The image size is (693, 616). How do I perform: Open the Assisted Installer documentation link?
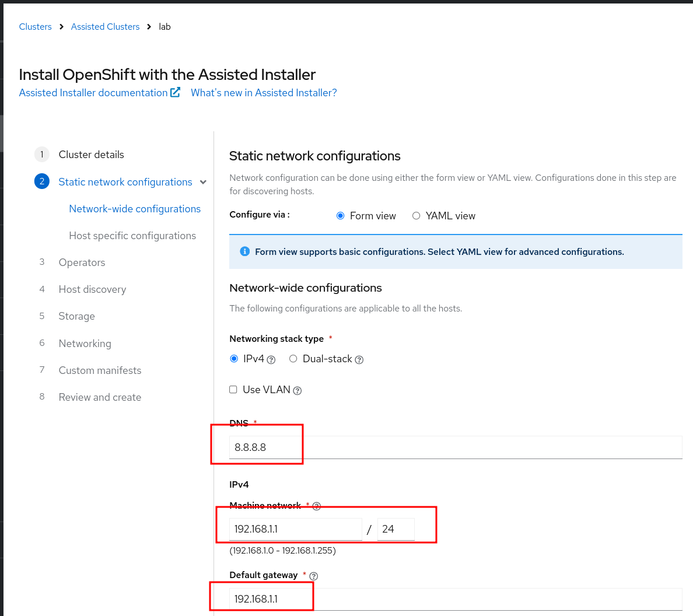pyautogui.click(x=93, y=93)
